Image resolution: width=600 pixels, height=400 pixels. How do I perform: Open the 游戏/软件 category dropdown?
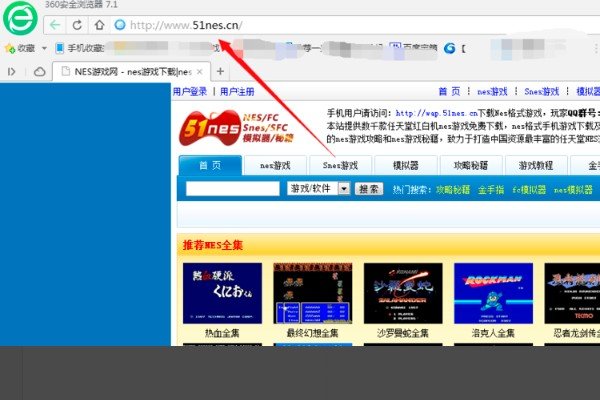[x=318, y=188]
